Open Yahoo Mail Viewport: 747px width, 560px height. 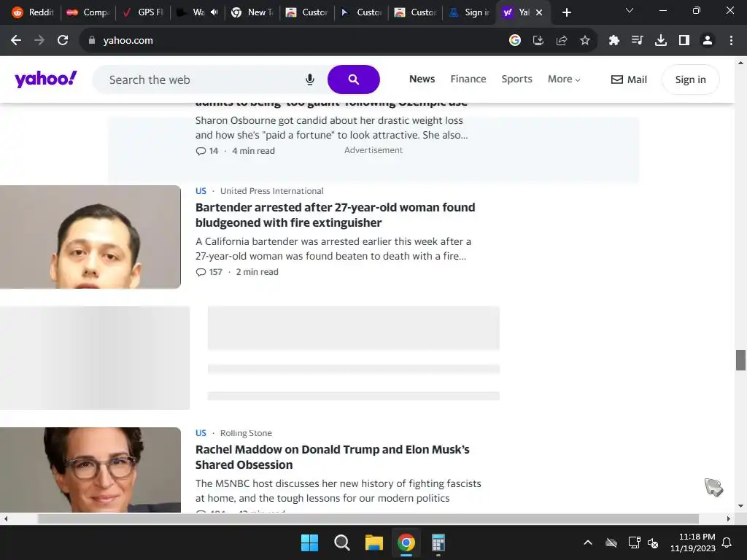point(629,79)
